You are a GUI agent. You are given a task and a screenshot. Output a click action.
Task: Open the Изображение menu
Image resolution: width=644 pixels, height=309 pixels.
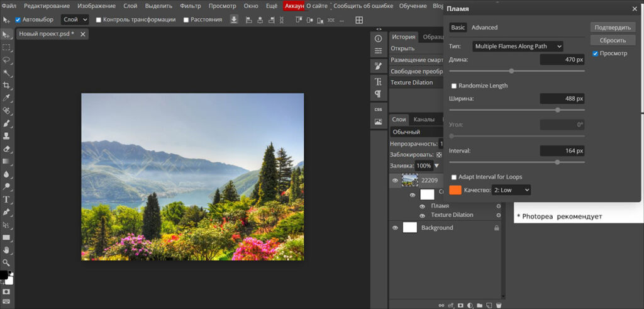[96, 6]
